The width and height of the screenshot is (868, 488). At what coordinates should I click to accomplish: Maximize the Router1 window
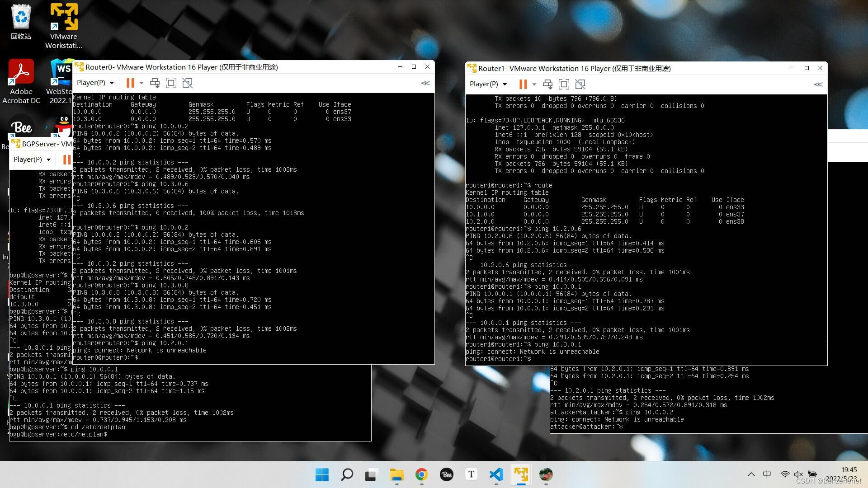[x=807, y=68]
